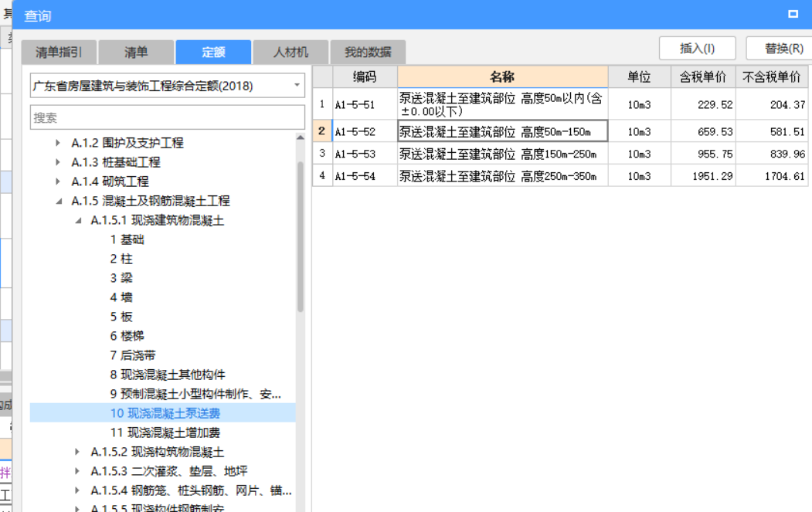Select tree item A.1.3 桩基础工程
This screenshot has height=512, width=812.
pyautogui.click(x=116, y=162)
